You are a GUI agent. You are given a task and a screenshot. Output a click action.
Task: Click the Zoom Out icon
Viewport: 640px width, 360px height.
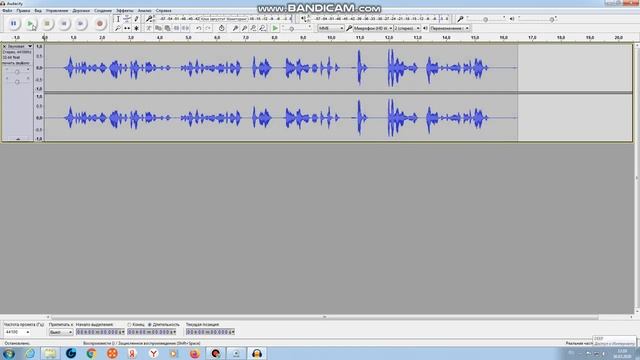[x=244, y=28]
